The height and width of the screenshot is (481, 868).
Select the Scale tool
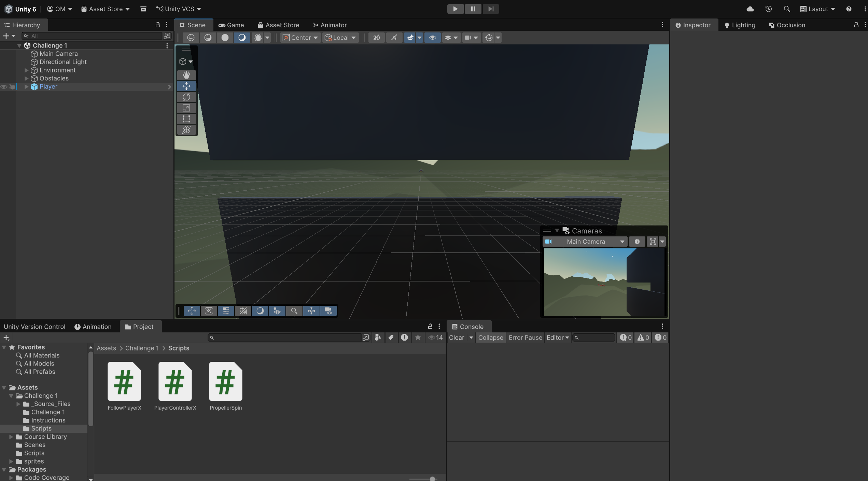click(x=186, y=108)
